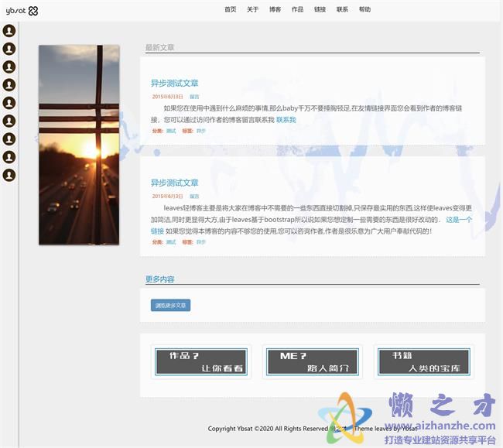Click the leaves article's 2015年6月3日 date

(x=167, y=197)
